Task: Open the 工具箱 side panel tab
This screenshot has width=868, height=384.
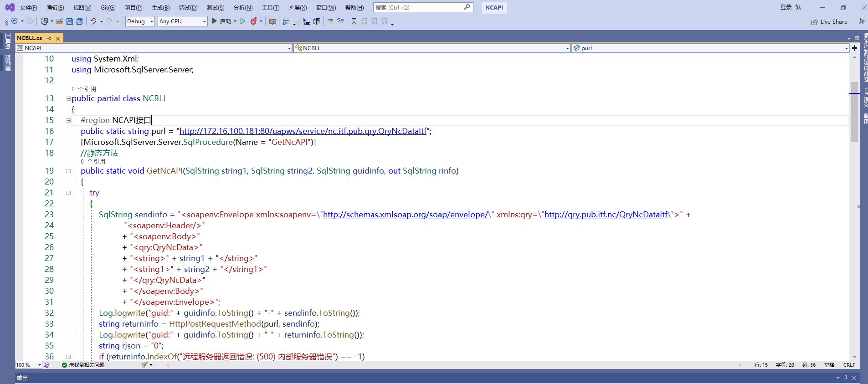Action: pyautogui.click(x=8, y=41)
